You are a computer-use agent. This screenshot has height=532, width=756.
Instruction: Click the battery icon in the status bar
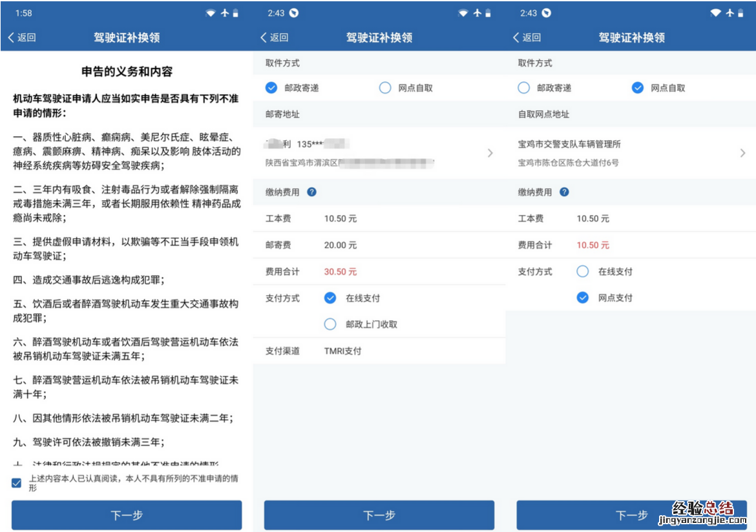coord(236,12)
